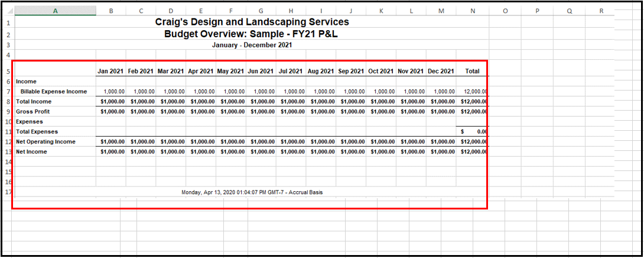Select column N header
The image size is (644, 258).
pyautogui.click(x=473, y=11)
